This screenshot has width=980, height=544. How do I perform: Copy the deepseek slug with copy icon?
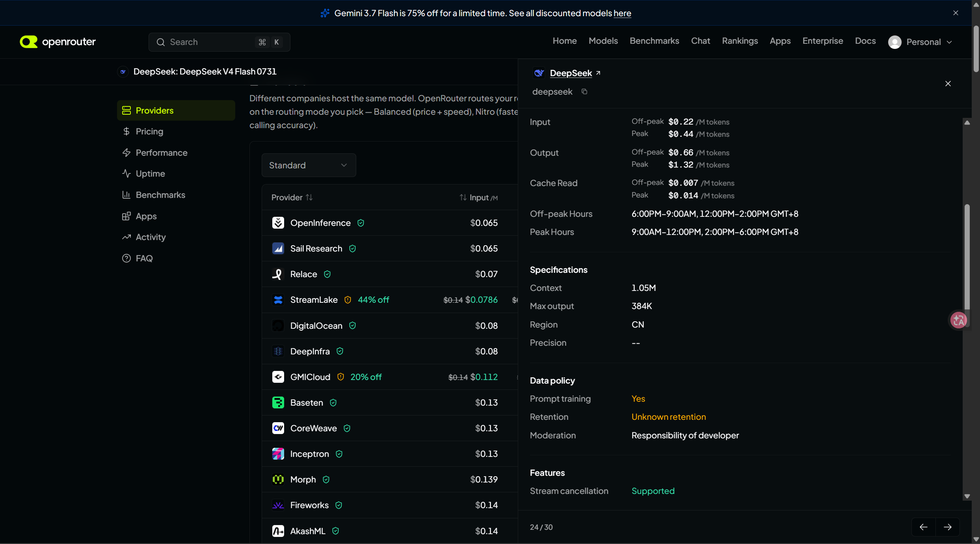point(584,91)
